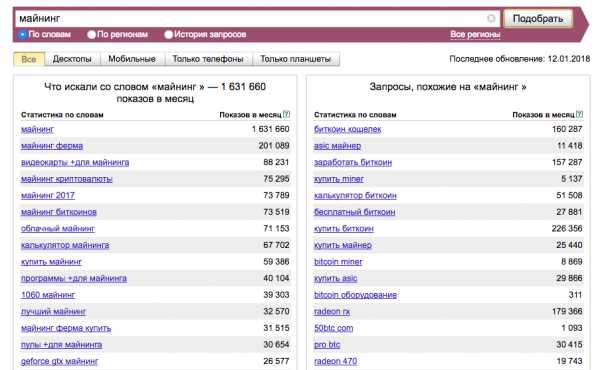This screenshot has height=370, width=600.
Task: Open help icon beside right 'Показов в месяц'
Action: tap(580, 114)
